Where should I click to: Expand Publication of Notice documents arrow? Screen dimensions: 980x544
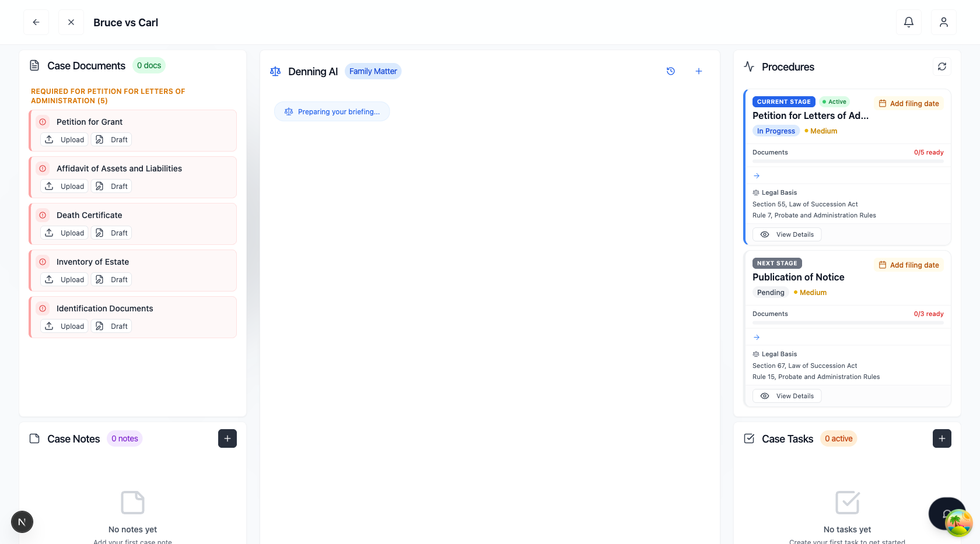click(756, 337)
